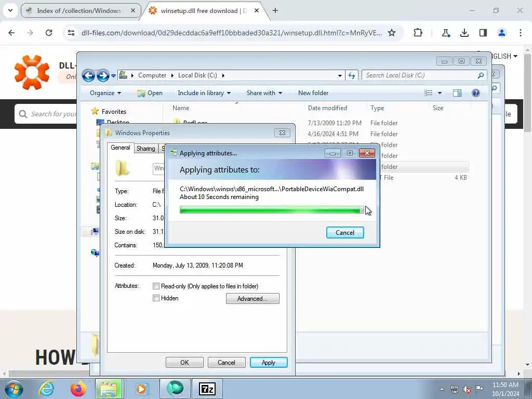
Task: Open the Windows Start menu
Action: pos(14,389)
